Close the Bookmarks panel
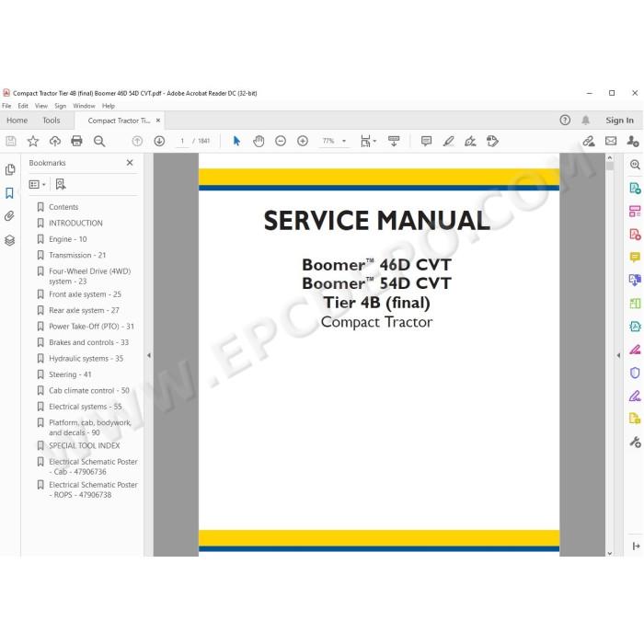The width and height of the screenshot is (644, 644). pyautogui.click(x=130, y=163)
